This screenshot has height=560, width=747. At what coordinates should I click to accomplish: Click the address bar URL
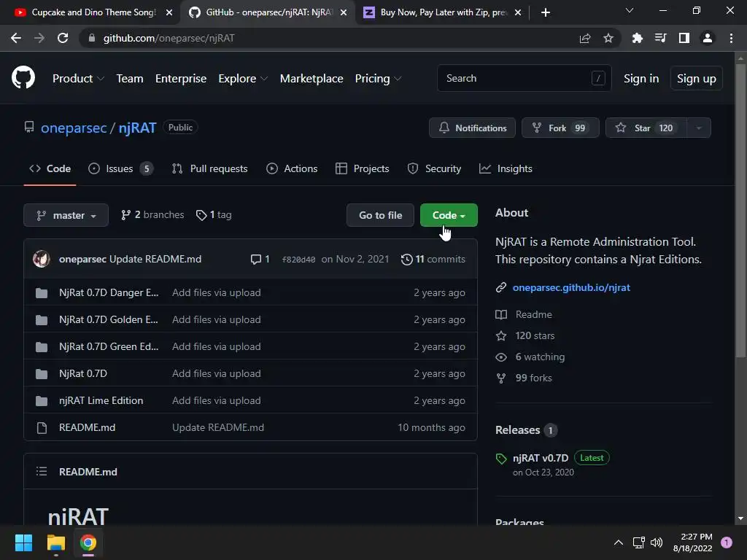click(x=169, y=38)
